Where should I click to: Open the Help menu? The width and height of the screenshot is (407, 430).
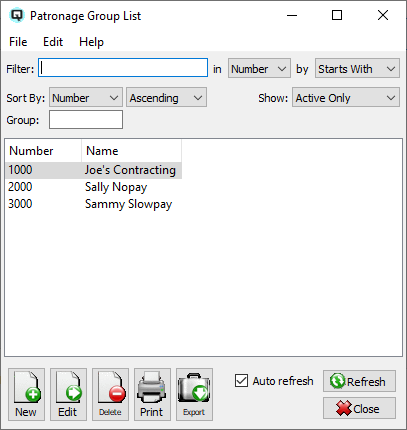pyautogui.click(x=91, y=42)
